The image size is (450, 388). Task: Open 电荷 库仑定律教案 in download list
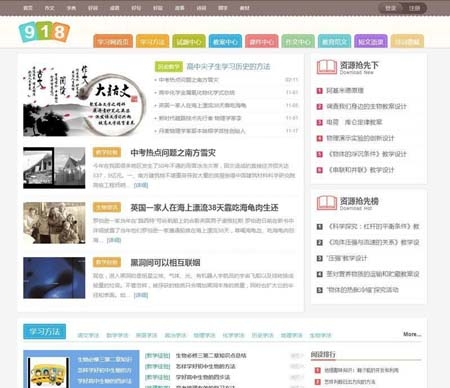point(354,122)
